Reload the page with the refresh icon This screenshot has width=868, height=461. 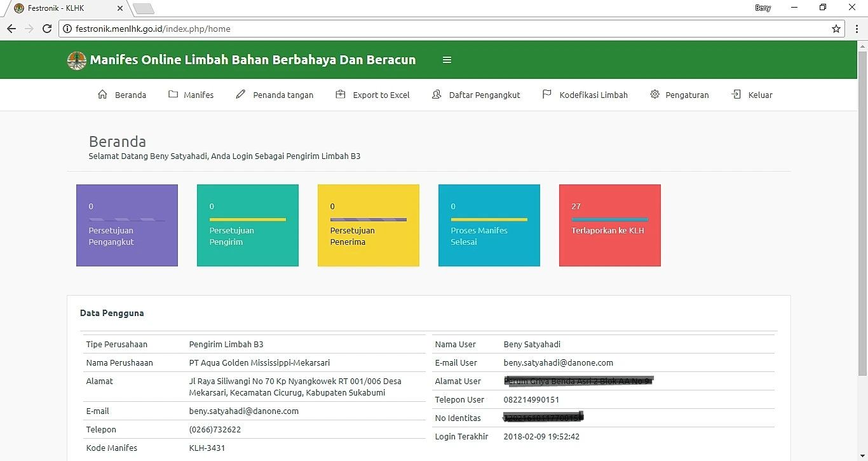[47, 29]
